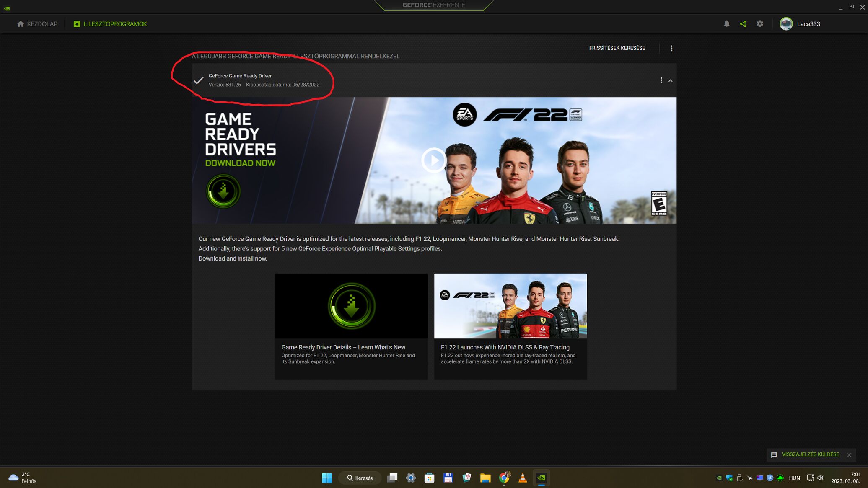This screenshot has width=868, height=488.
Task: Dismiss the Visszajelzés küldése feedback bar
Action: click(850, 455)
